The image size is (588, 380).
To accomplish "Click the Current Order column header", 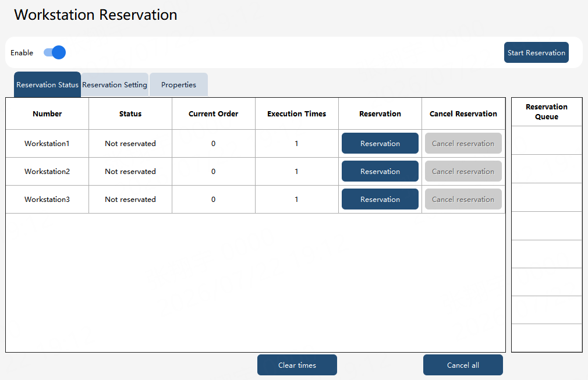I will click(214, 114).
